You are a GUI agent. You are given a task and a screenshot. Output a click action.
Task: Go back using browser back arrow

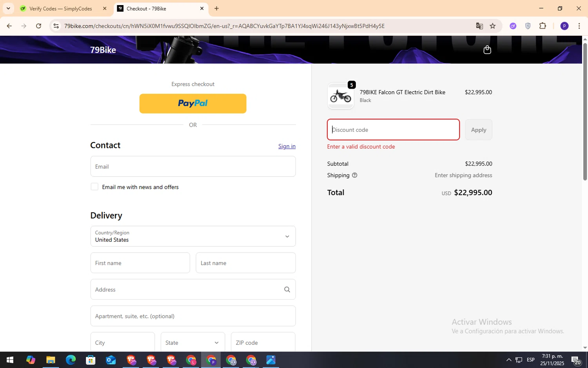click(x=9, y=26)
